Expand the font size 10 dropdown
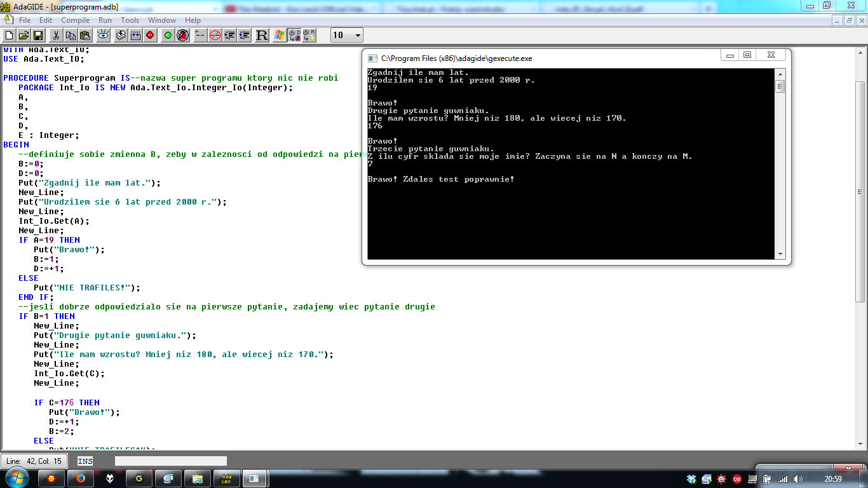Screen dimensions: 868x488 (x=358, y=36)
